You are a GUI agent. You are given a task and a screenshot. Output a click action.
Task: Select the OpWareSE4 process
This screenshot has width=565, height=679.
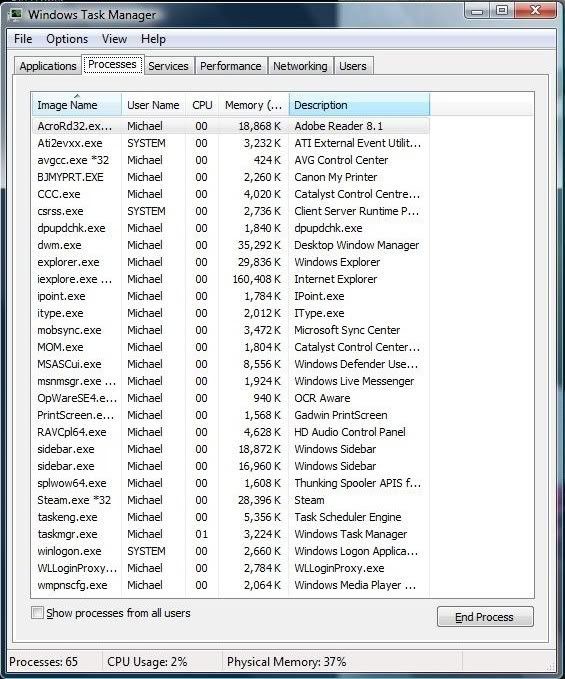tap(231, 398)
